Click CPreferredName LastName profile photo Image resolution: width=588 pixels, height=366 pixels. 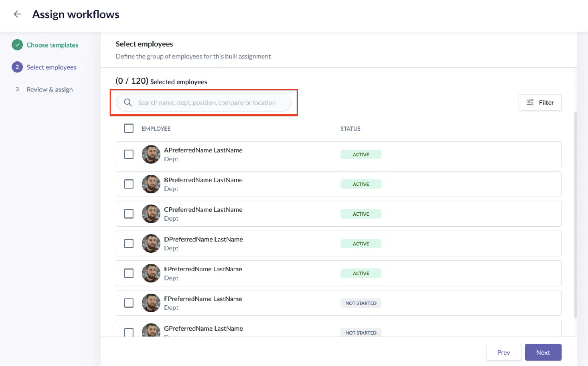point(151,214)
